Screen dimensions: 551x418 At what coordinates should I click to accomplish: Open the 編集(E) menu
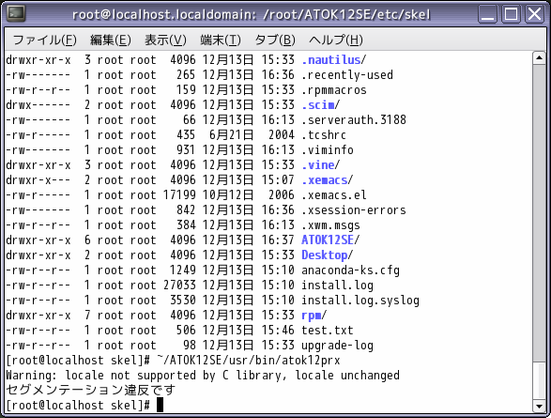pos(110,40)
